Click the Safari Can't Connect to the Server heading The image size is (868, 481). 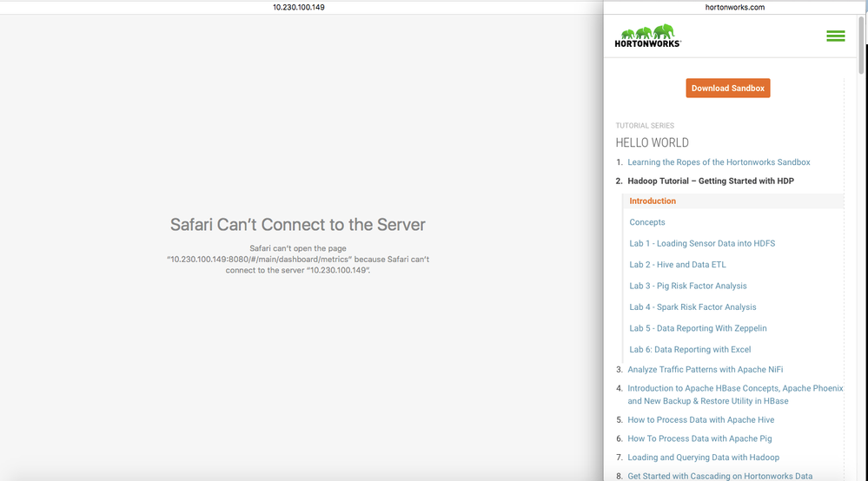tap(298, 225)
